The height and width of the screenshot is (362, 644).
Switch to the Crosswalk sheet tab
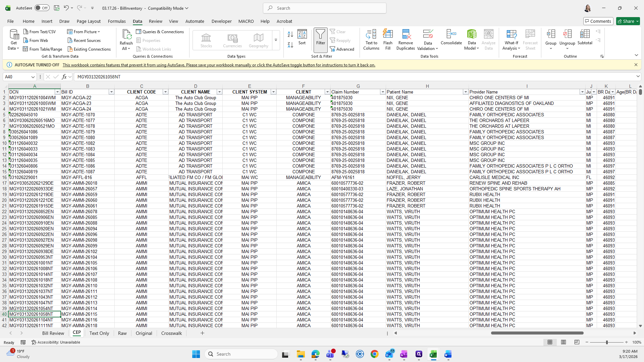(x=171, y=333)
